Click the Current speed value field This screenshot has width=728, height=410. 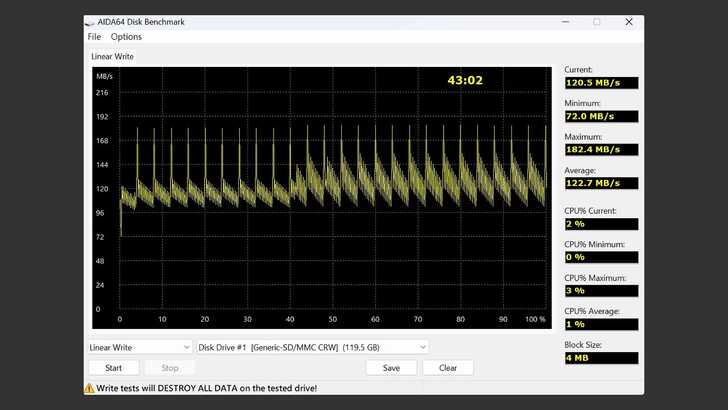[600, 82]
